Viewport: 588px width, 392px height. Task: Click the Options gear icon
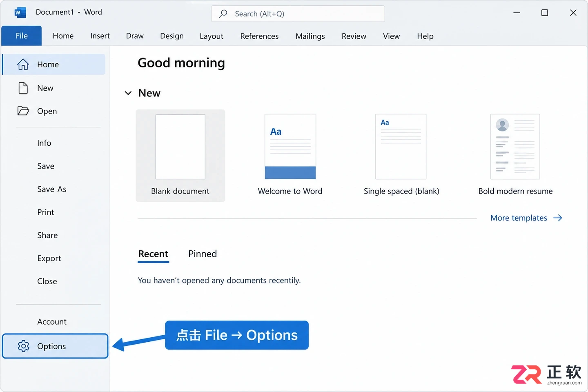pos(23,346)
